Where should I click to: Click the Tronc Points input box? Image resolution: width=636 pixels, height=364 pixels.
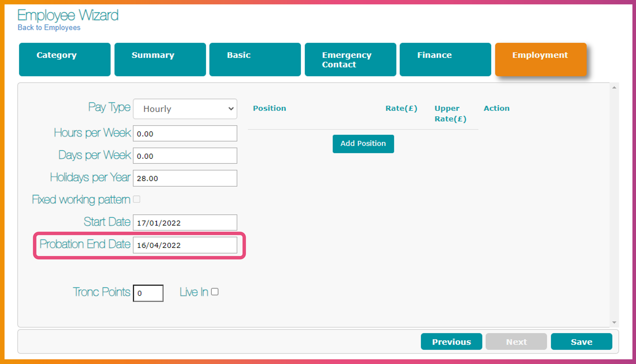(x=148, y=293)
